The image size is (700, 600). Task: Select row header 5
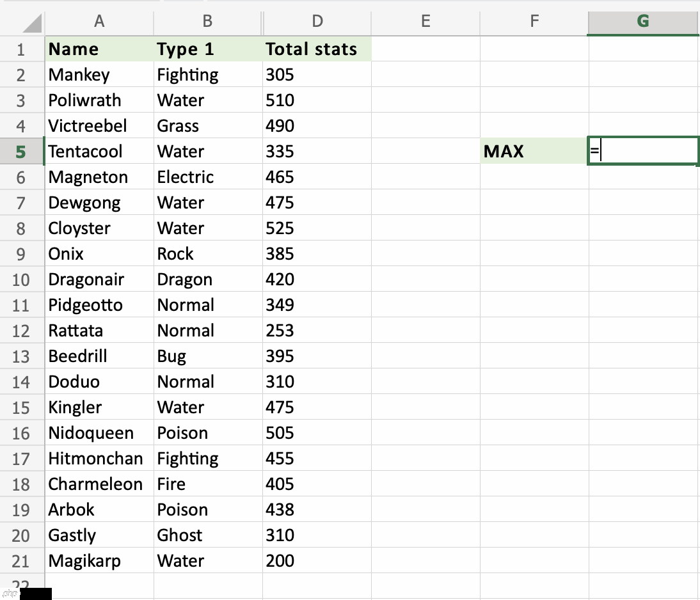pos(21,152)
